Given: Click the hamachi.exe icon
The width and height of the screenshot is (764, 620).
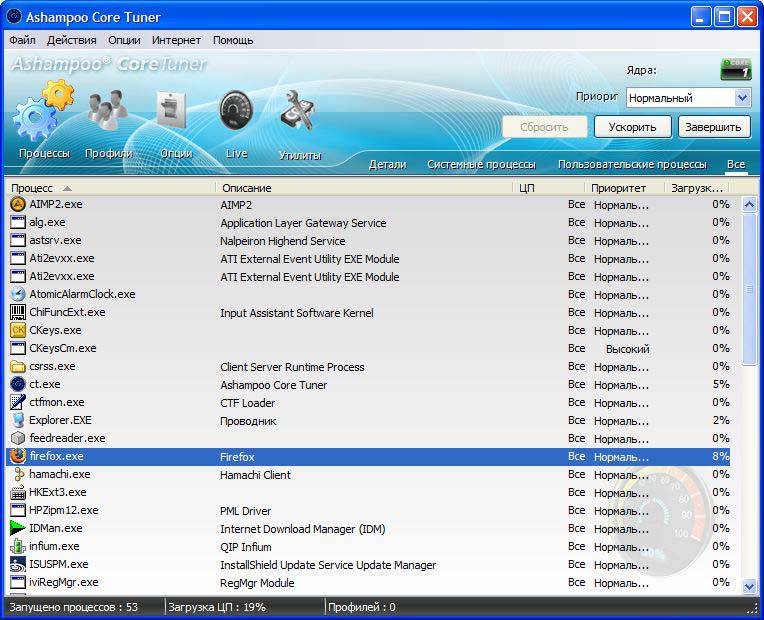Looking at the screenshot, I should (x=18, y=474).
